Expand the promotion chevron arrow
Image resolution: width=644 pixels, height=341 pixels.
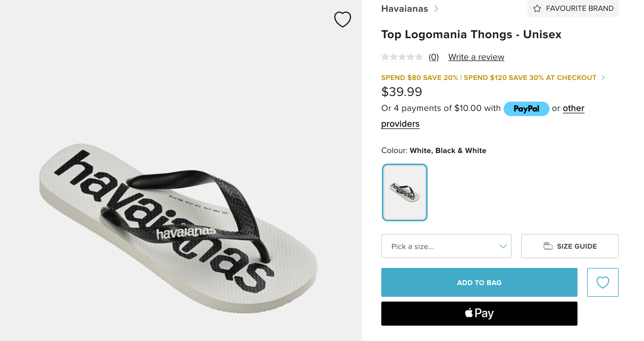point(603,78)
